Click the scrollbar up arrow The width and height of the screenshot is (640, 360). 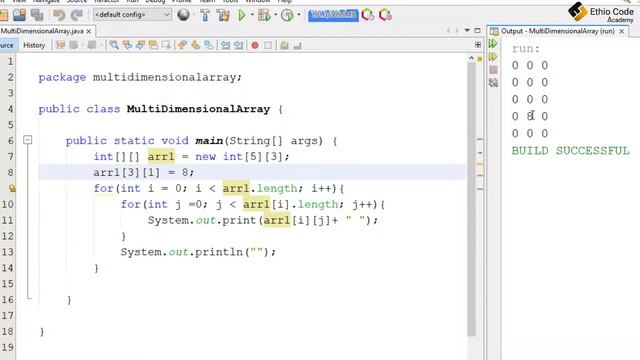pyautogui.click(x=471, y=58)
